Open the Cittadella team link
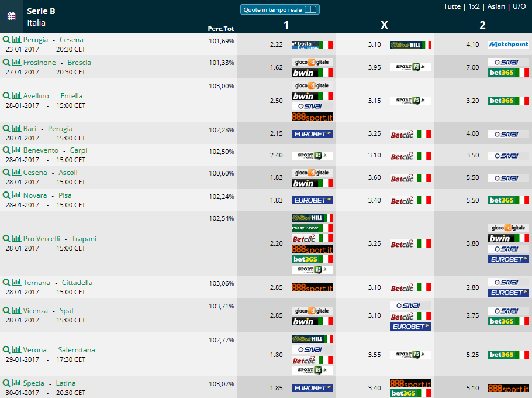532x398 pixels. tap(77, 283)
